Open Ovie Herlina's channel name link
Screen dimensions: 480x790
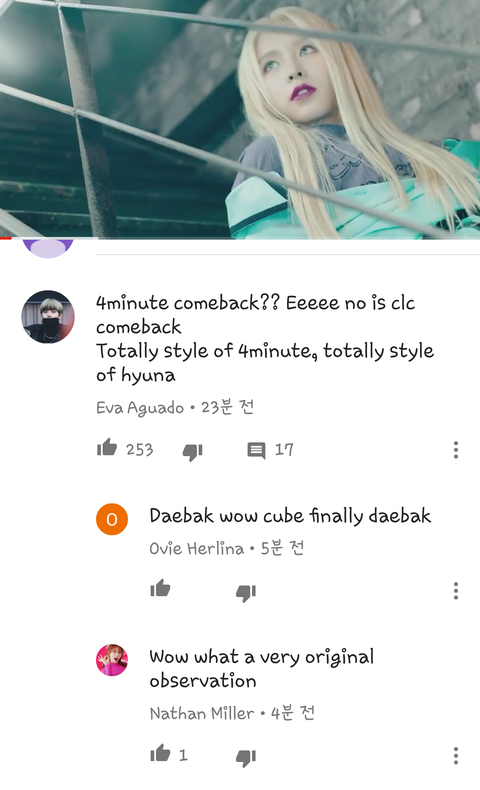click(x=196, y=548)
